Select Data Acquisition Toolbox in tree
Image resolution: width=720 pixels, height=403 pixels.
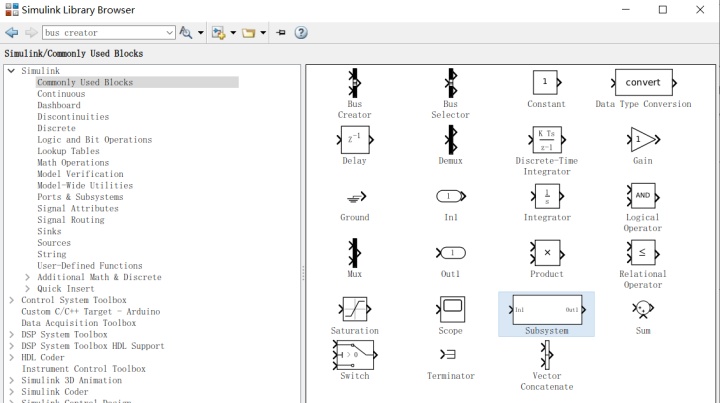click(79, 323)
